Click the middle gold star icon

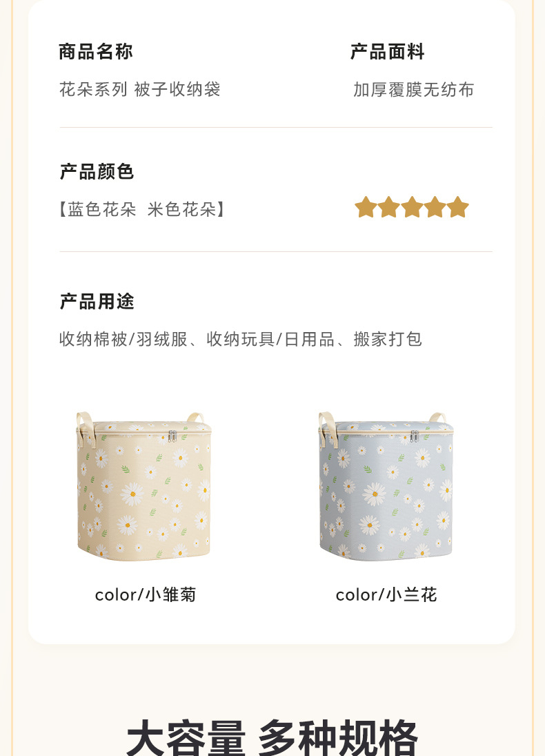pyautogui.click(x=412, y=207)
